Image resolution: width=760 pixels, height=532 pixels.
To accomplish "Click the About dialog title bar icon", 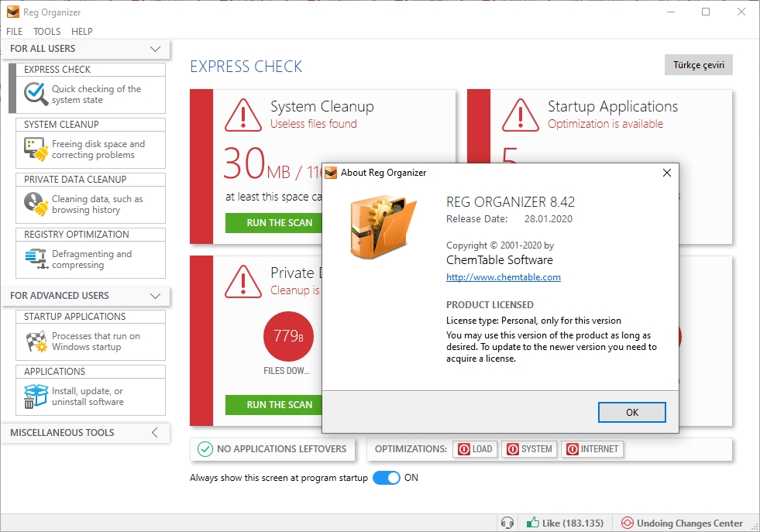I will point(331,173).
